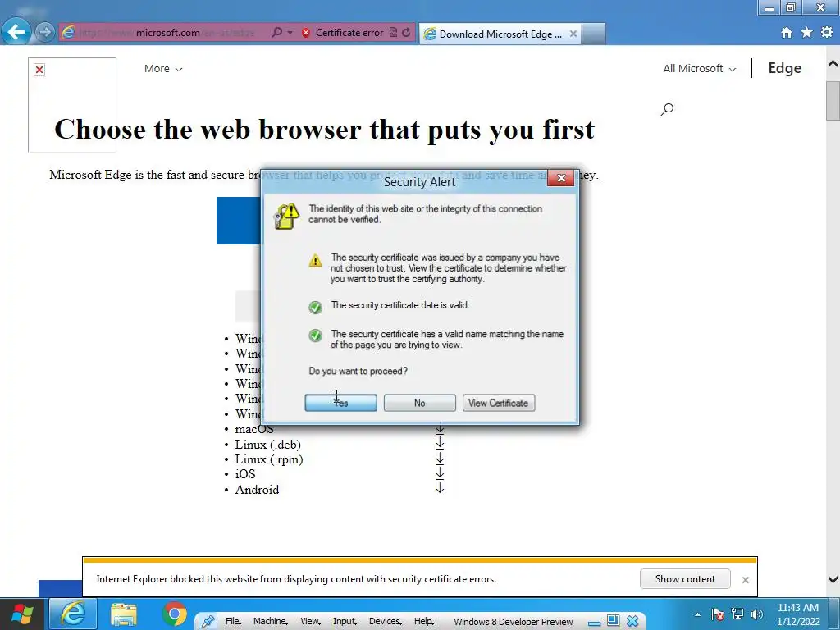
Task: Refresh the page with the reload icon
Action: [x=406, y=32]
